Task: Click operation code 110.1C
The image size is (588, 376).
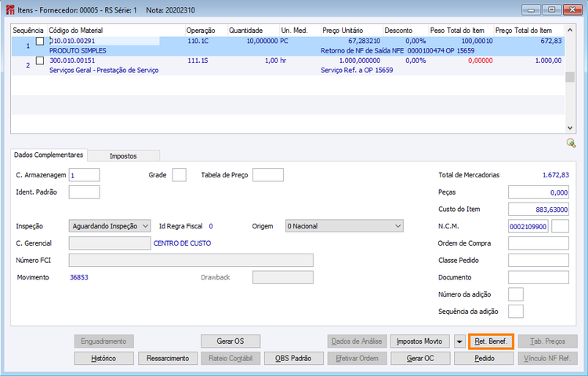Action: point(198,41)
